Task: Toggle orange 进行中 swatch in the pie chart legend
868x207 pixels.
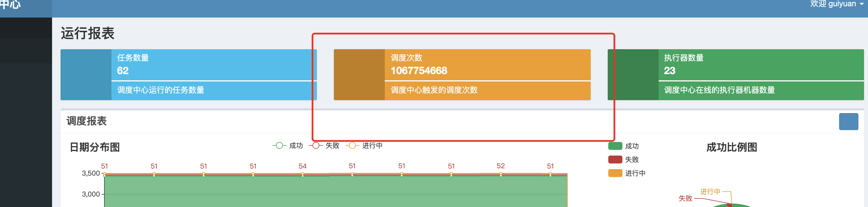Action: click(x=615, y=173)
